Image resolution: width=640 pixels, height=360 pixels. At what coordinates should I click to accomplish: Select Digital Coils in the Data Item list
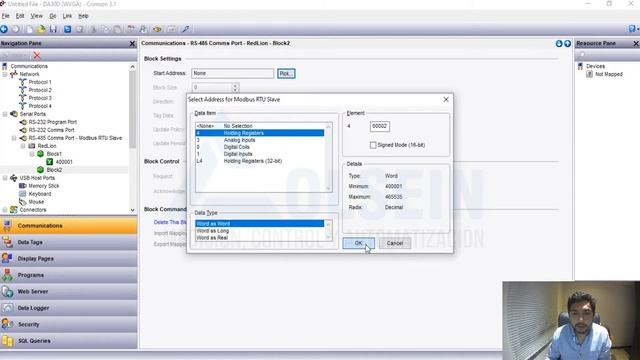tap(260, 147)
